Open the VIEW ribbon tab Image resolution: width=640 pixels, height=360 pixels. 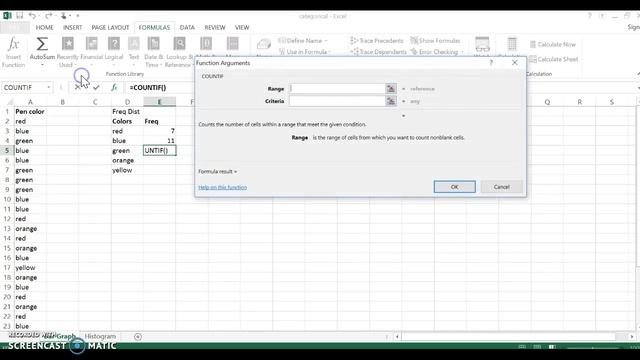pos(242,27)
